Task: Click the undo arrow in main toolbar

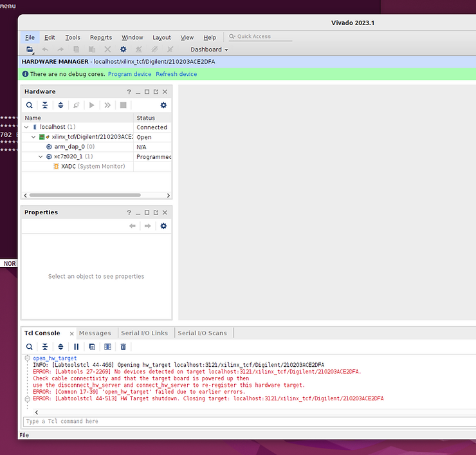Action: click(x=45, y=49)
